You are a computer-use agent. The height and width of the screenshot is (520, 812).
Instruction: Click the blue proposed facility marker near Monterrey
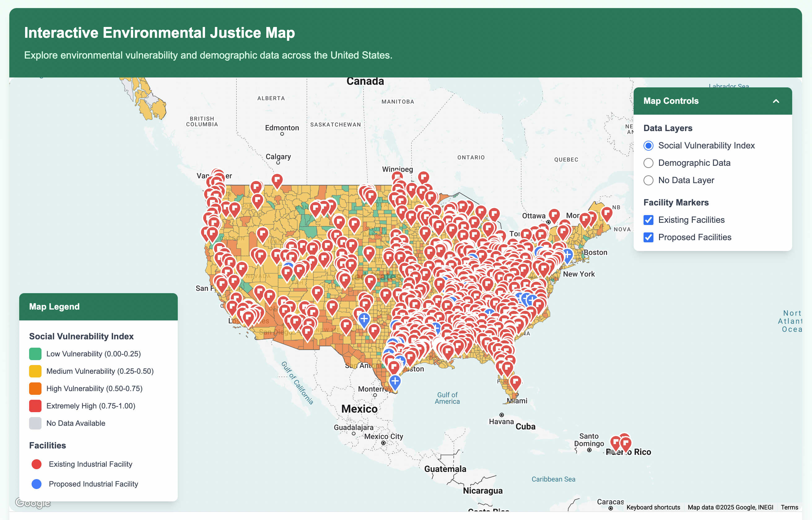point(395,381)
